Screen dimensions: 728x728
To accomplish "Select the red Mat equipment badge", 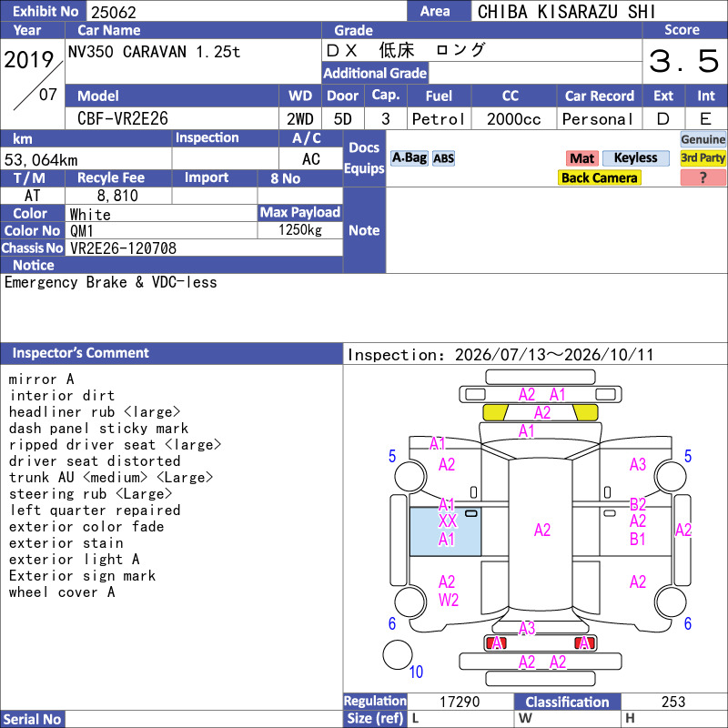I will click(582, 158).
